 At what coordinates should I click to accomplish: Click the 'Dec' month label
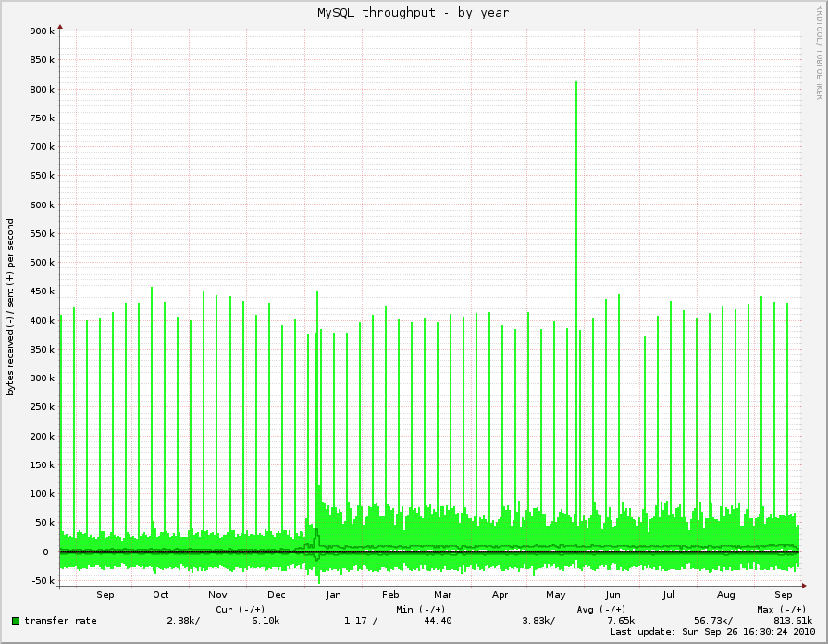(277, 595)
